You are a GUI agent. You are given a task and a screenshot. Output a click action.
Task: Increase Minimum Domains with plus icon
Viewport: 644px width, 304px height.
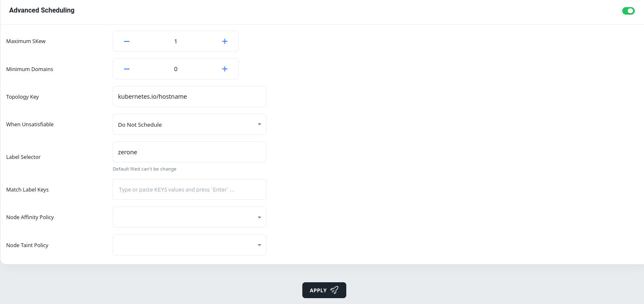224,69
